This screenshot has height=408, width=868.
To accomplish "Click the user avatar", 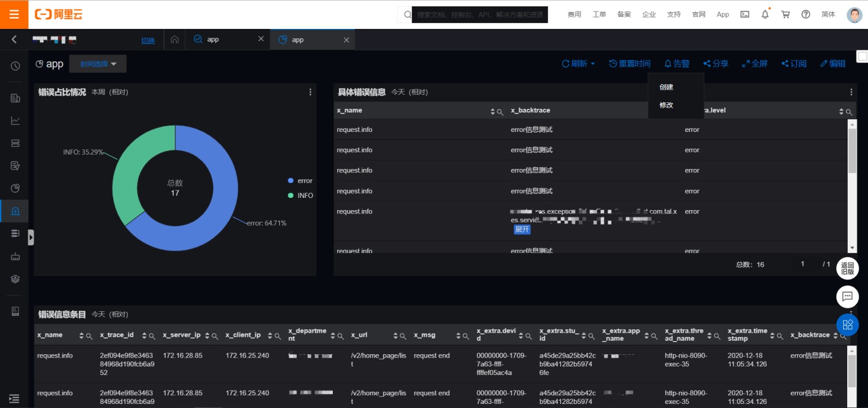I will coord(854,14).
